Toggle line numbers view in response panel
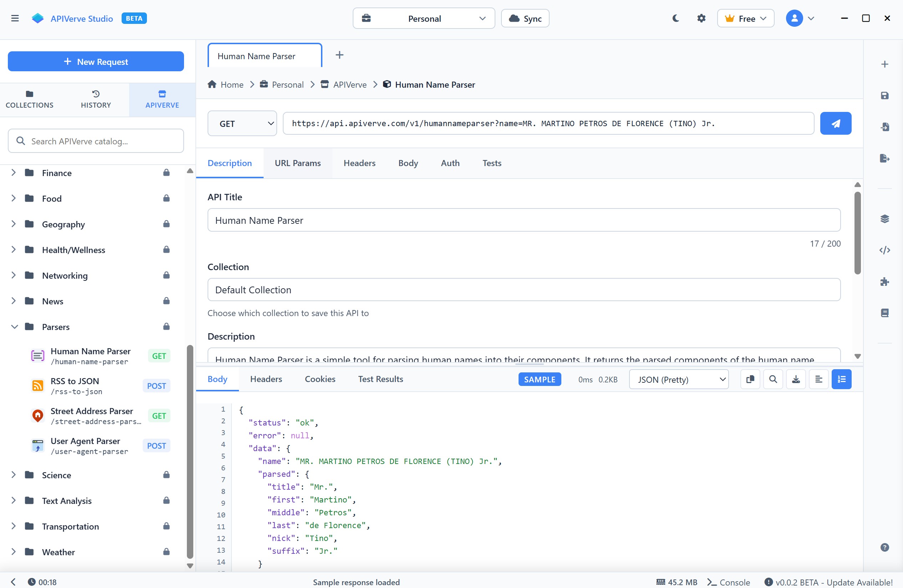This screenshot has height=588, width=903. pos(841,379)
